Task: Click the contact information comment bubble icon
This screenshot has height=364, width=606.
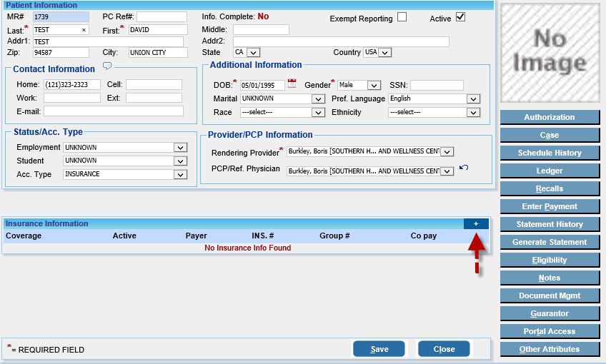Action: point(107,67)
